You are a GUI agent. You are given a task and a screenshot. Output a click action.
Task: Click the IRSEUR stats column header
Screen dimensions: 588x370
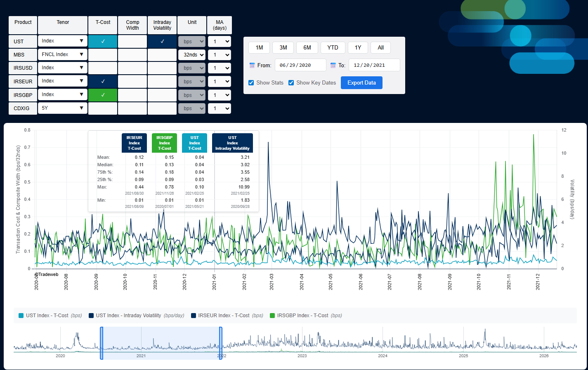click(134, 143)
